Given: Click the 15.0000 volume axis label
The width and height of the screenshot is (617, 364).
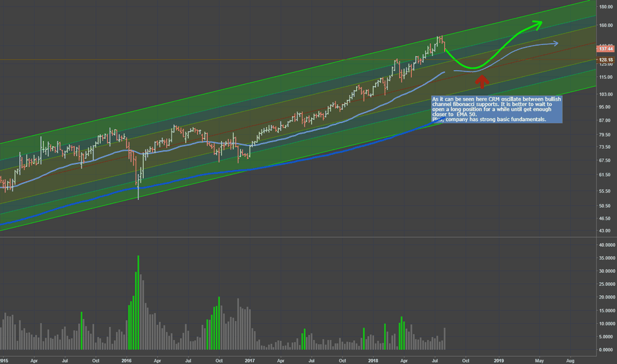Looking at the screenshot, I should click(x=607, y=310).
